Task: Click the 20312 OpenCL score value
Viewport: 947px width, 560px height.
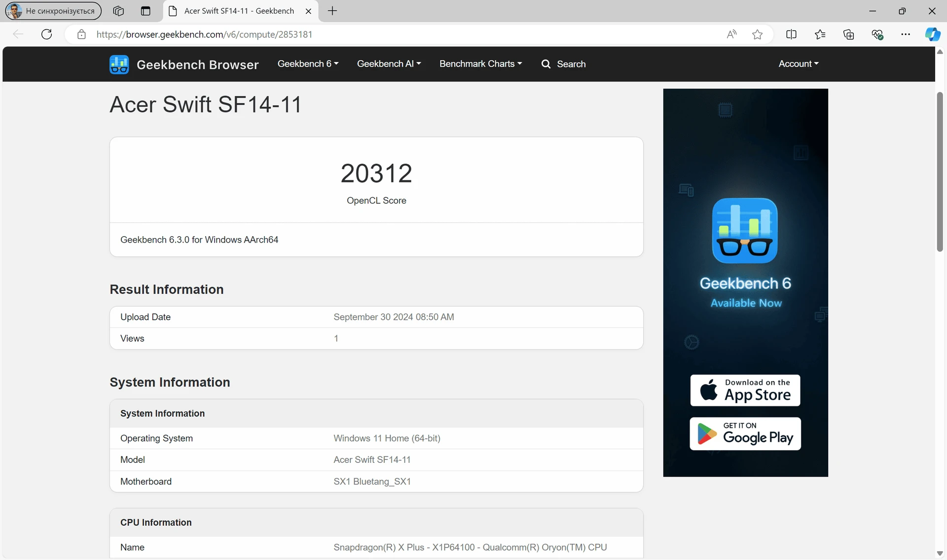Action: point(376,174)
